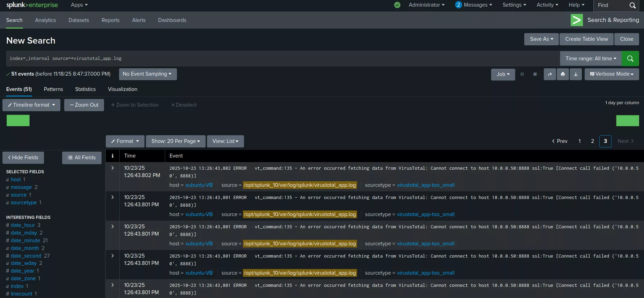Click the Search & Reporting app logo
644x298 pixels.
tap(577, 20)
